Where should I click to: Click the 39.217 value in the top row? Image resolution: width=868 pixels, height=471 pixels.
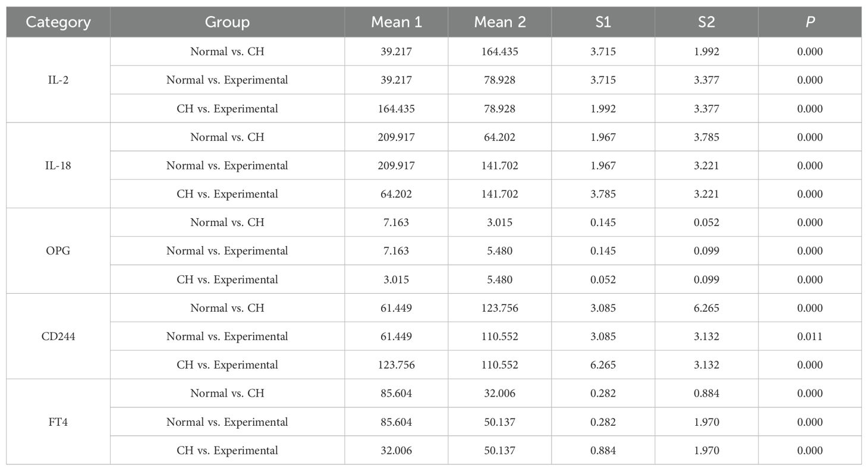396,52
